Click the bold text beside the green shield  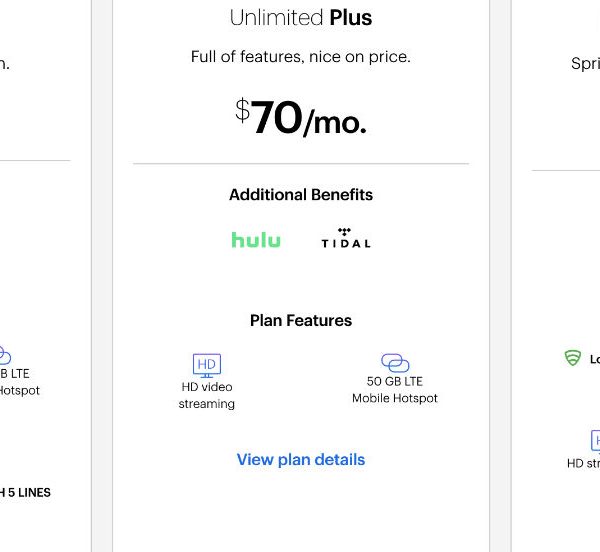tap(594, 359)
